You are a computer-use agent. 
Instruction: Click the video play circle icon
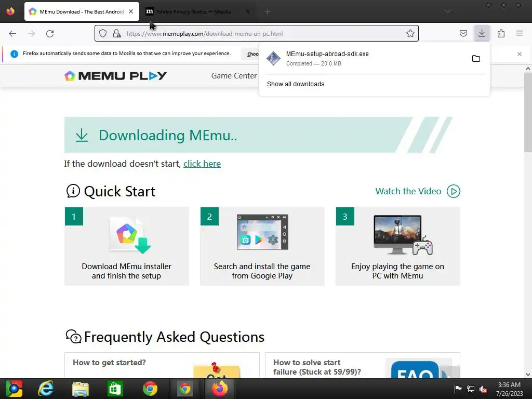tap(453, 191)
